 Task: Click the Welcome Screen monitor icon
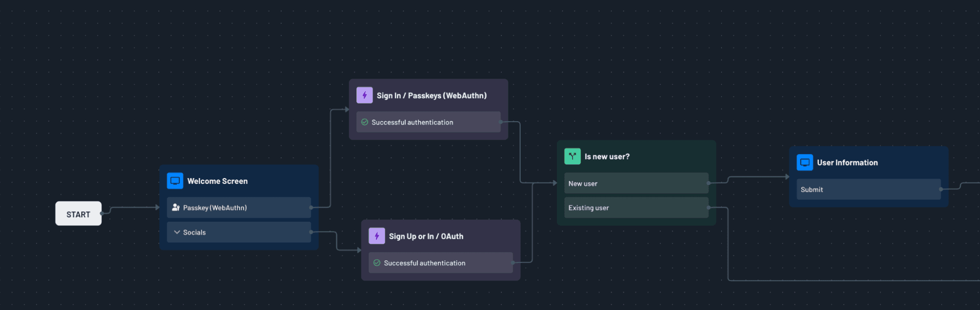click(x=175, y=181)
